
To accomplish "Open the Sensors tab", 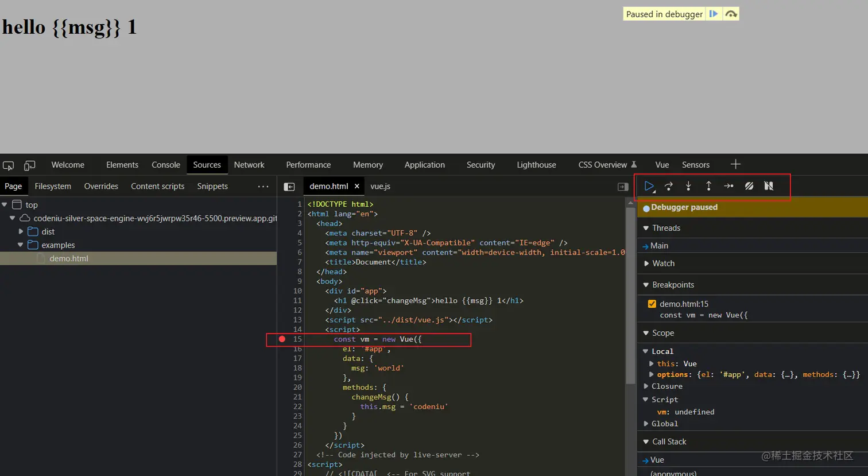I will 696,165.
